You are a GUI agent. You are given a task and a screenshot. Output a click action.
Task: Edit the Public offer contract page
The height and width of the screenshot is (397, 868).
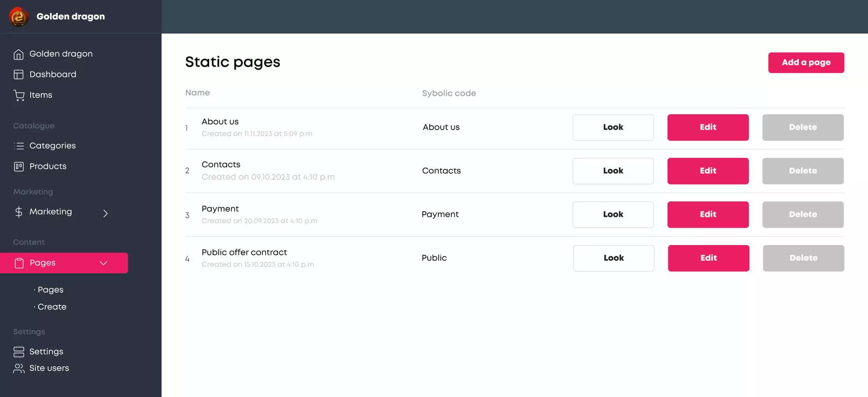[x=708, y=258]
